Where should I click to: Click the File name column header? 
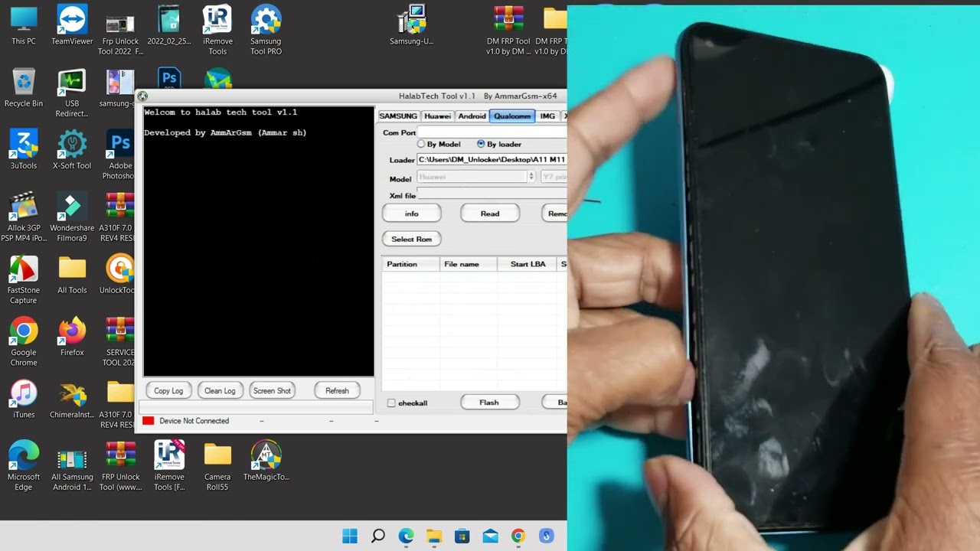tap(469, 264)
